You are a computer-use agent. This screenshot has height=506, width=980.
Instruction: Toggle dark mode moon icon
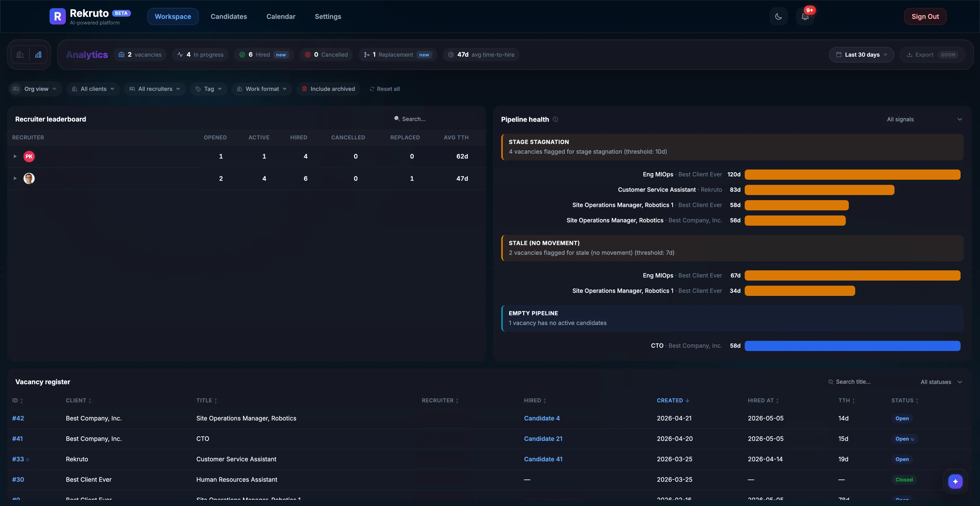[778, 16]
